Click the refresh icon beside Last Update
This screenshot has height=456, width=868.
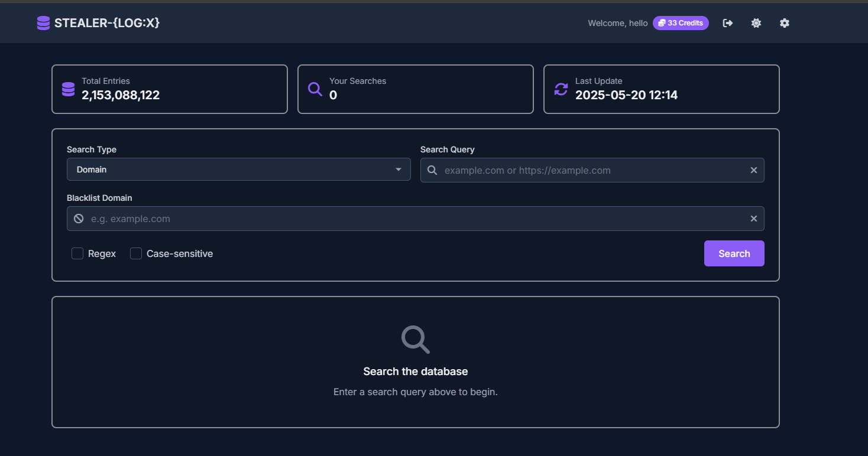point(561,89)
